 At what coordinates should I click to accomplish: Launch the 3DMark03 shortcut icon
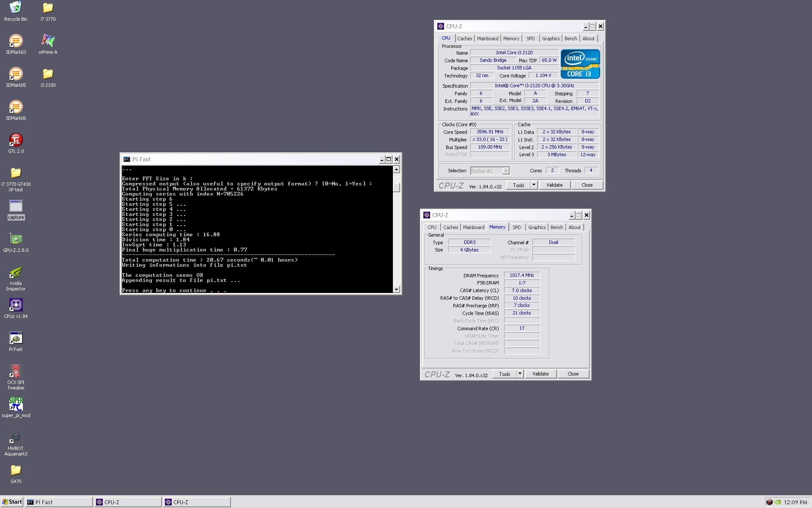click(x=16, y=41)
